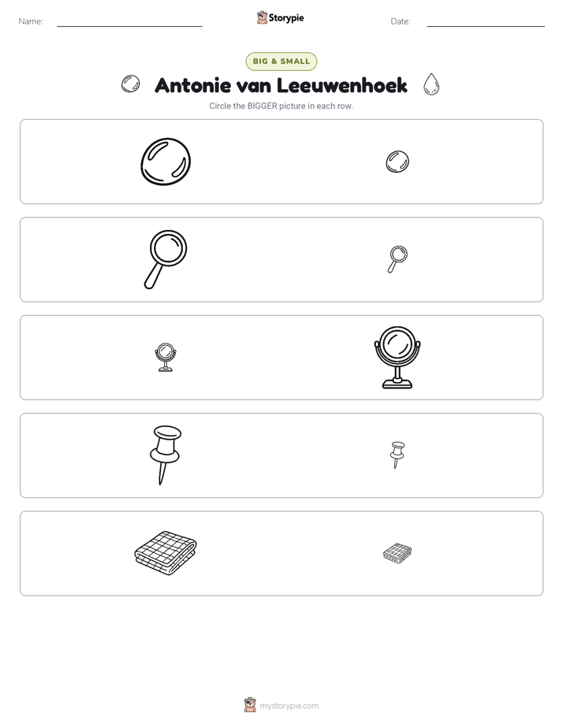Click the small folded cloth picture
Image resolution: width=563 pixels, height=728 pixels.
click(x=397, y=553)
